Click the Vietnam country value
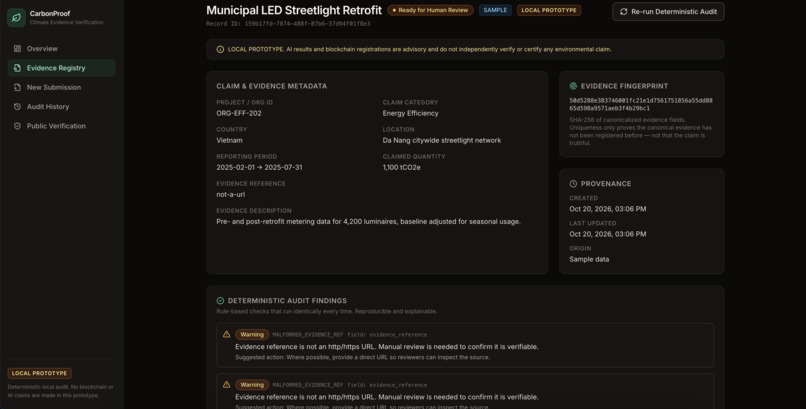 pos(229,140)
